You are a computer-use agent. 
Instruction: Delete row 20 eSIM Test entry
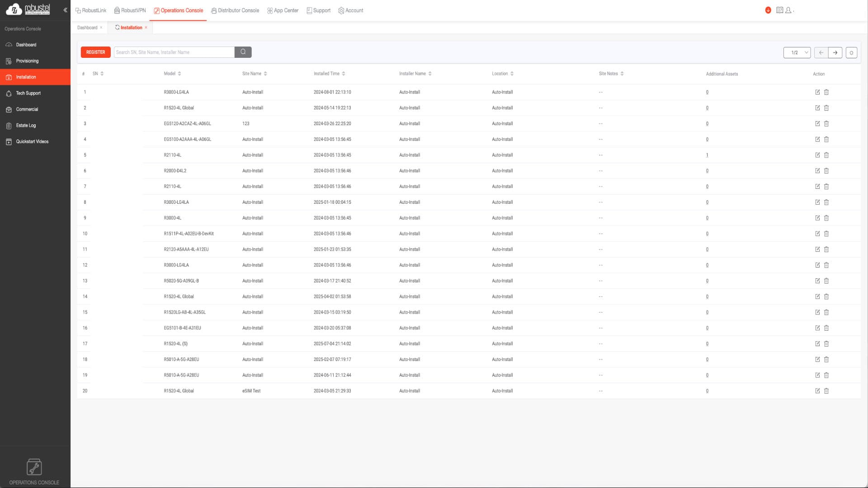point(826,391)
